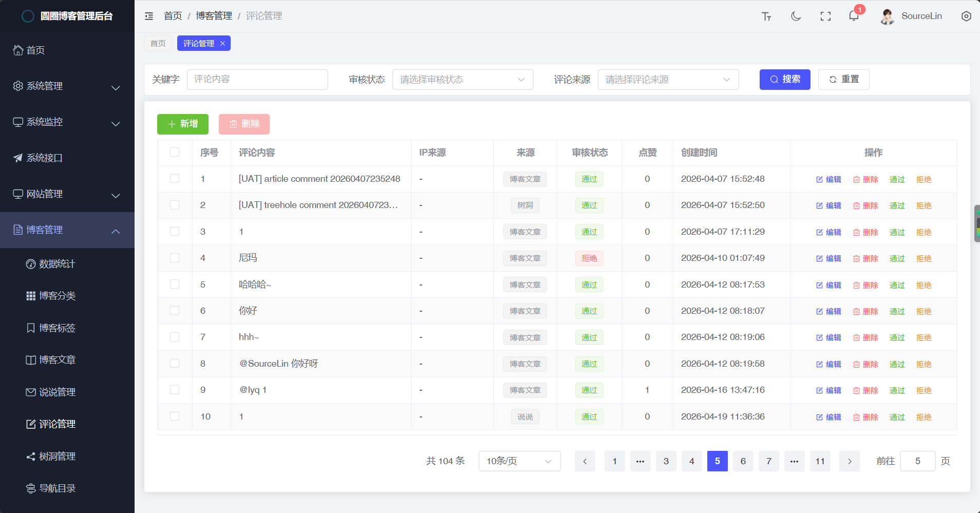Delete the @SourceLin 你好呀 comment

click(x=865, y=364)
